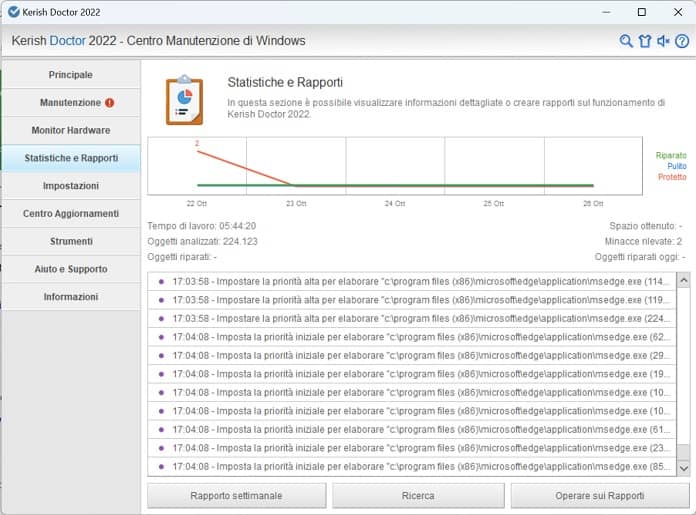Click the 24 Ott date label on chart

tap(395, 204)
